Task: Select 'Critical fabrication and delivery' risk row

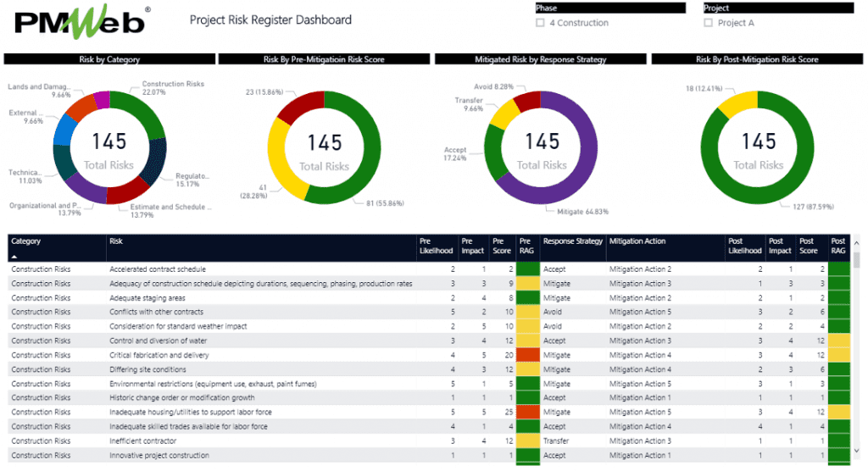Action: coord(429,355)
